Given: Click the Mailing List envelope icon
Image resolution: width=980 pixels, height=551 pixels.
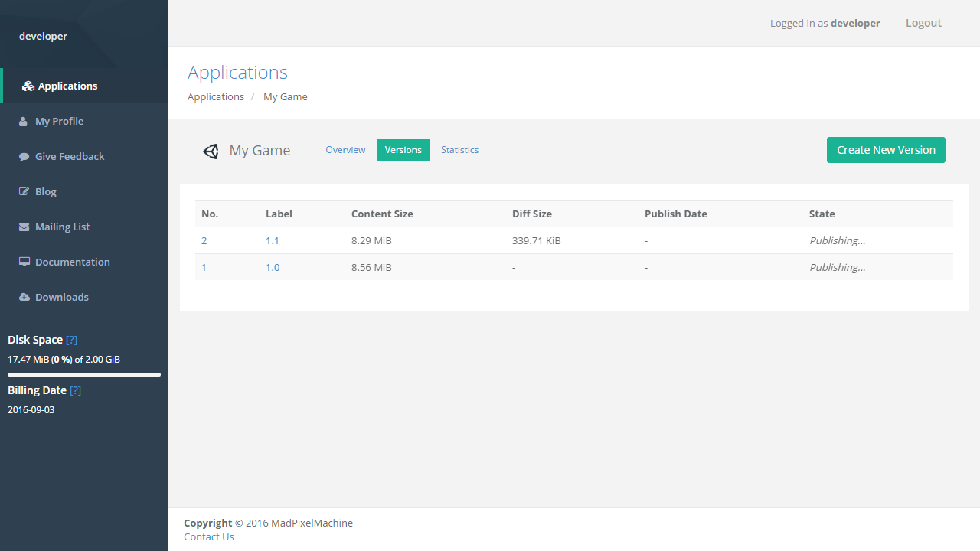Looking at the screenshot, I should [24, 227].
